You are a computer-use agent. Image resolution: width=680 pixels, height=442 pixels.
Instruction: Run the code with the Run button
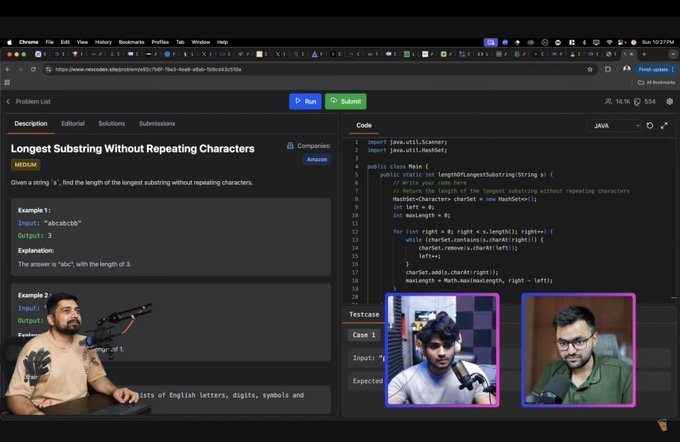[x=305, y=101]
